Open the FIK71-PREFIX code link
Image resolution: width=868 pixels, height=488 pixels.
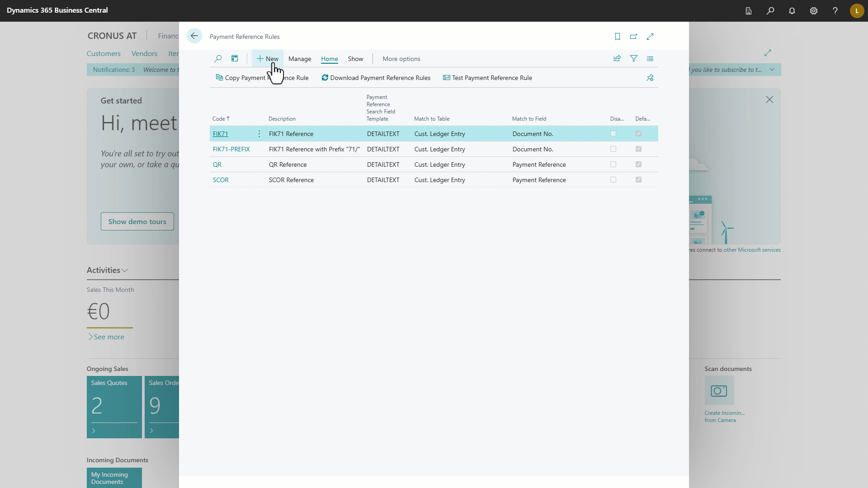click(x=231, y=149)
